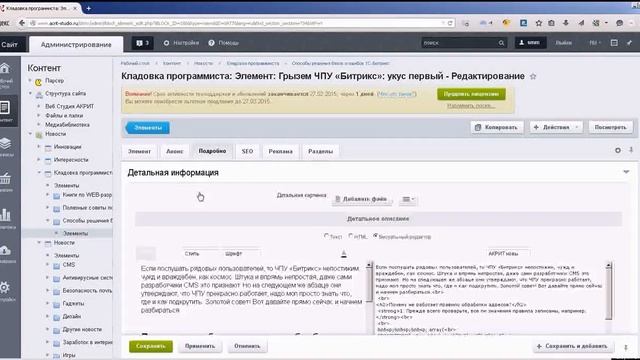
Task: Click the pin icon at the bottom-right button bar
Action: coord(626,347)
